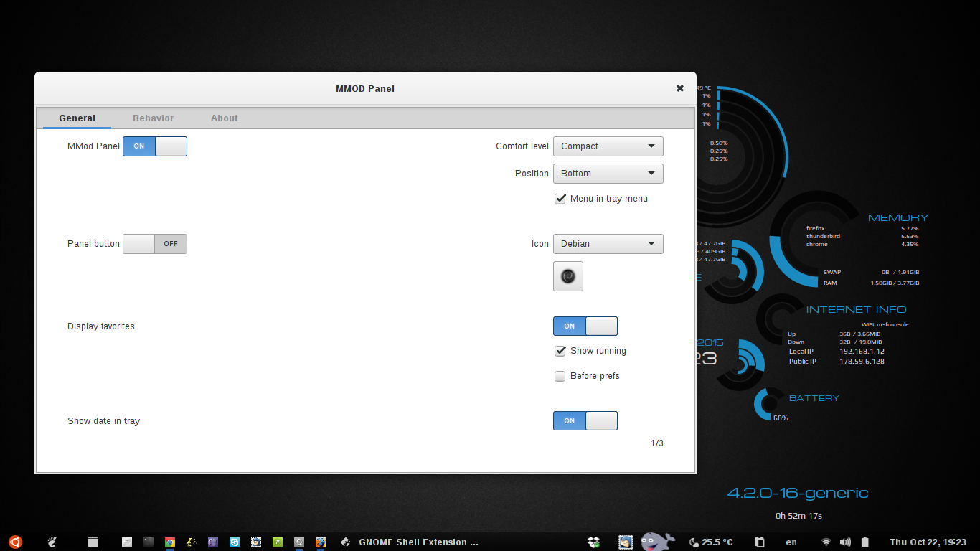Click the Dropbox tray icon
Viewport: 980px width, 551px height.
coord(593,542)
